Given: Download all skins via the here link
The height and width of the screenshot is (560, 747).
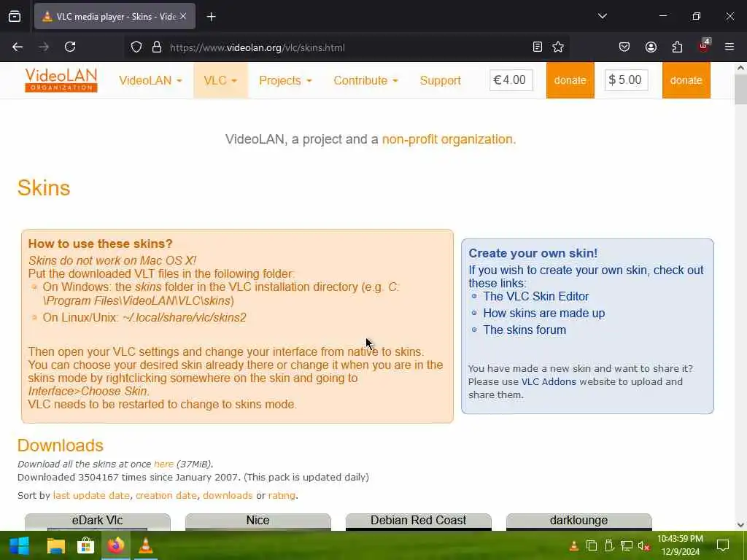Looking at the screenshot, I should click(x=163, y=464).
